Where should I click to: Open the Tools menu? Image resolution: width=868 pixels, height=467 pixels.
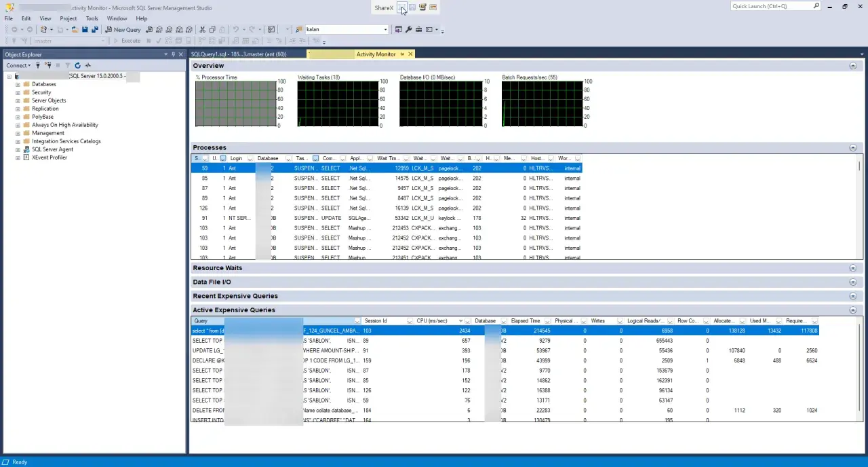tap(92, 18)
